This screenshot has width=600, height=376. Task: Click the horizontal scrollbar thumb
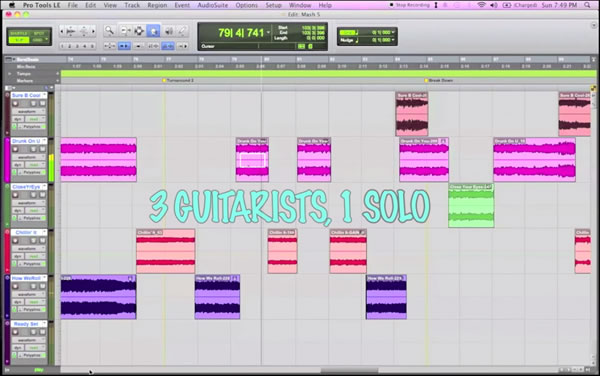(x=349, y=370)
